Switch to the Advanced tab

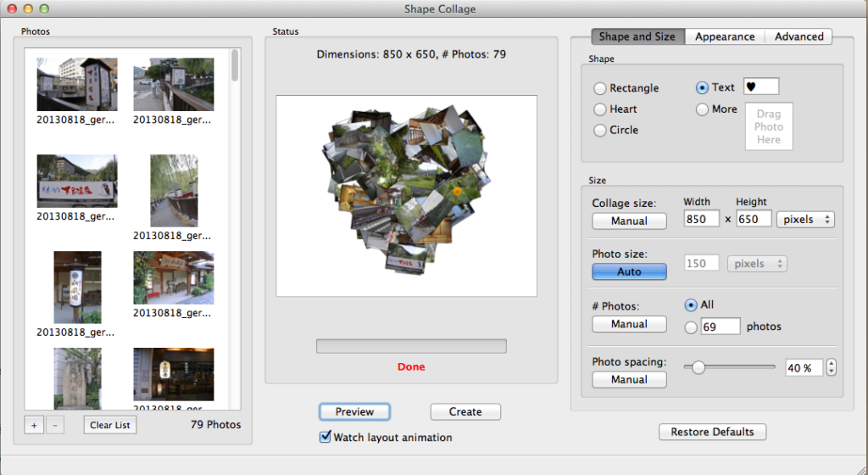click(x=798, y=36)
